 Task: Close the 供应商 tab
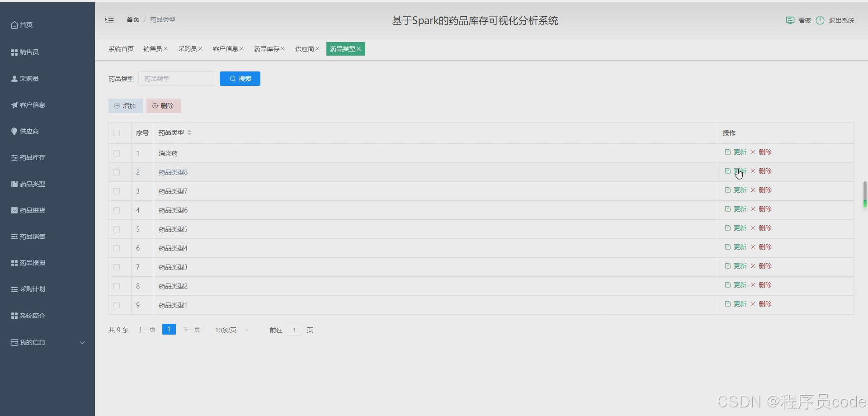click(317, 49)
